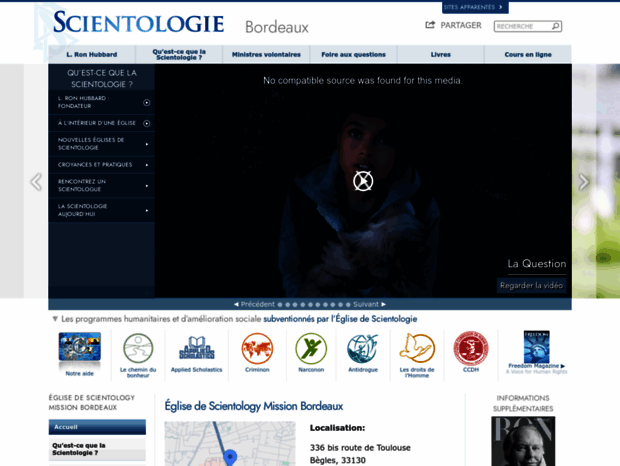Open the Cours en ligne nav tab
Screen dimensions: 620x466
click(528, 55)
